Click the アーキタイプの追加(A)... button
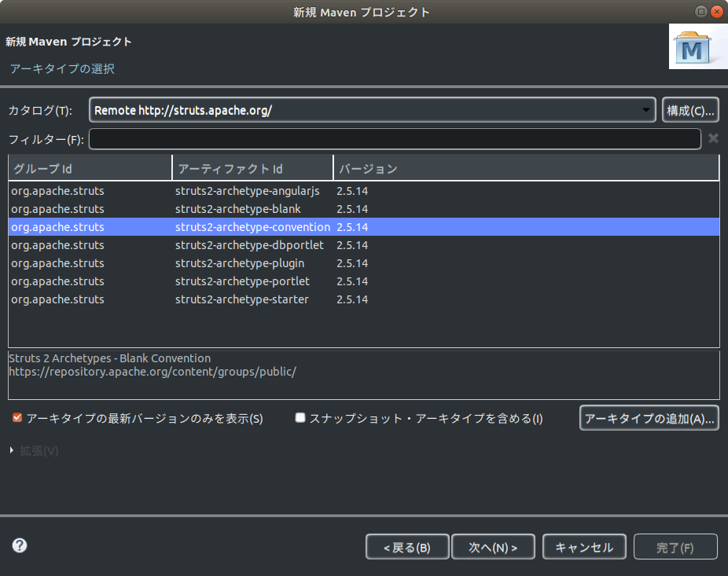This screenshot has width=728, height=576. (649, 418)
